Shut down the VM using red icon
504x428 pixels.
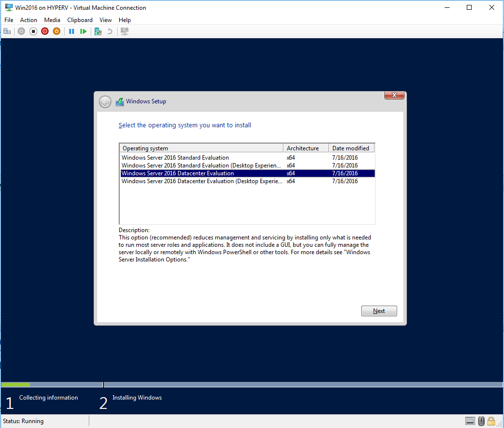(x=45, y=31)
